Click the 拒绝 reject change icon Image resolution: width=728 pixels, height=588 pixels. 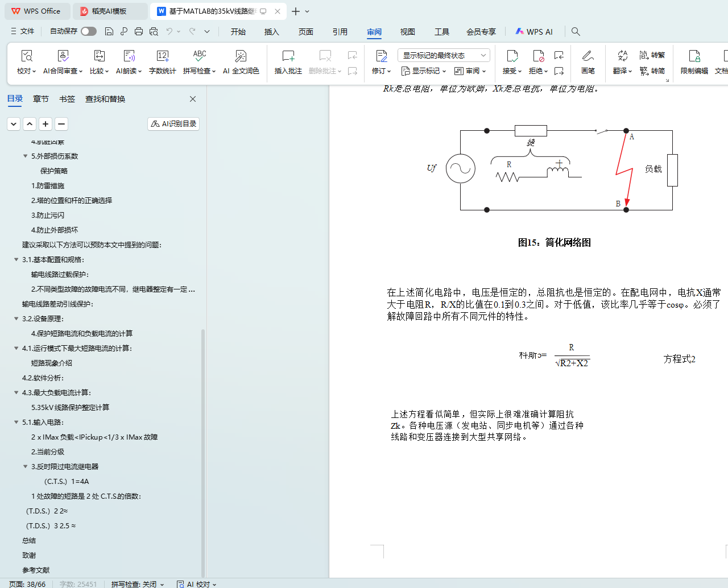[x=538, y=56]
